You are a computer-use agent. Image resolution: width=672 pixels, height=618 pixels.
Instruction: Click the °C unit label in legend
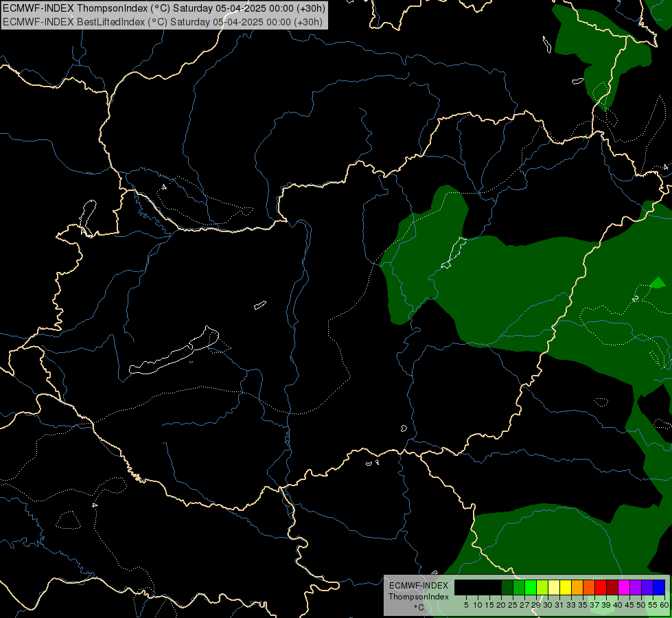[x=419, y=608]
